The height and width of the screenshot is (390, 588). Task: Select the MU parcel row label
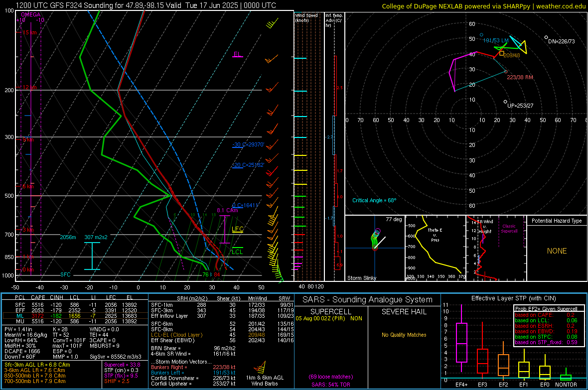[20, 321]
